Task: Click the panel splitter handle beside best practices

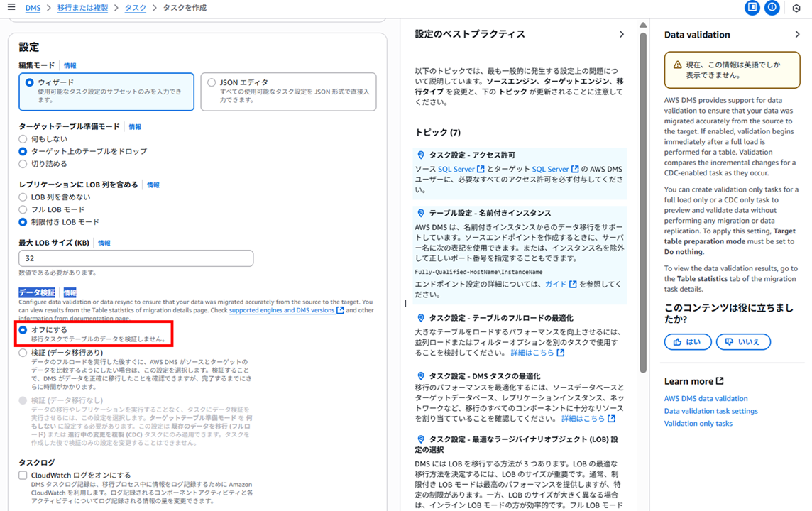Action: [405, 304]
